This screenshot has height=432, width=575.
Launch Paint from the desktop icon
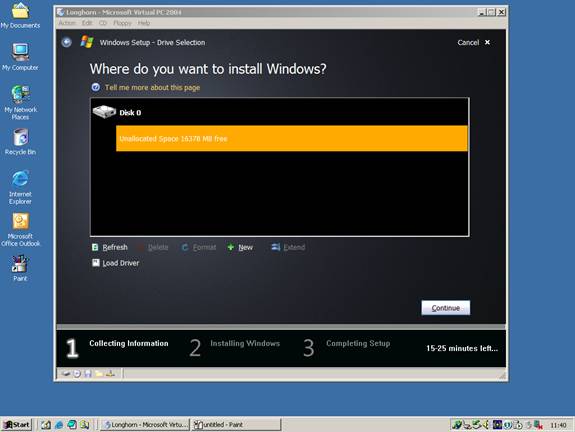pyautogui.click(x=20, y=268)
